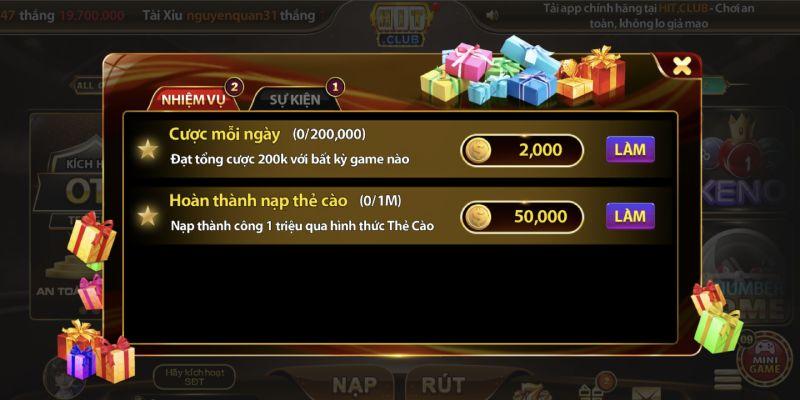Image resolution: width=800 pixels, height=400 pixels.
Task: Click the star icon next to Cược mỗi ngày
Action: [x=148, y=149]
